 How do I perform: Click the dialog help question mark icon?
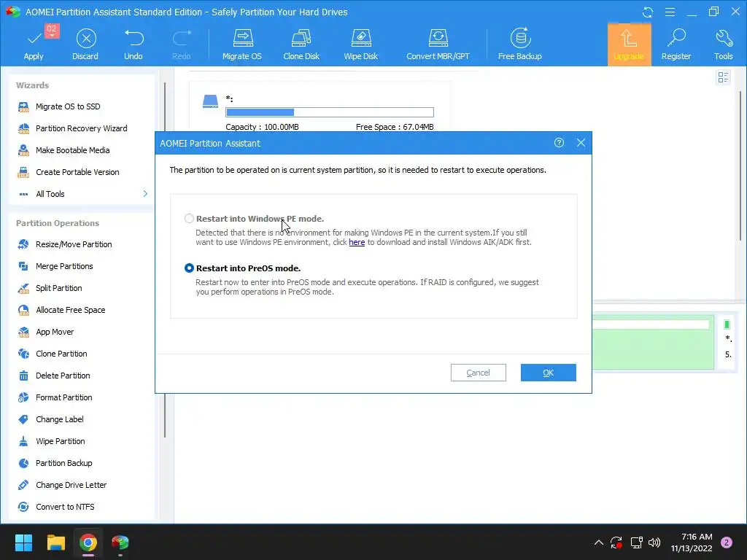[x=559, y=143]
